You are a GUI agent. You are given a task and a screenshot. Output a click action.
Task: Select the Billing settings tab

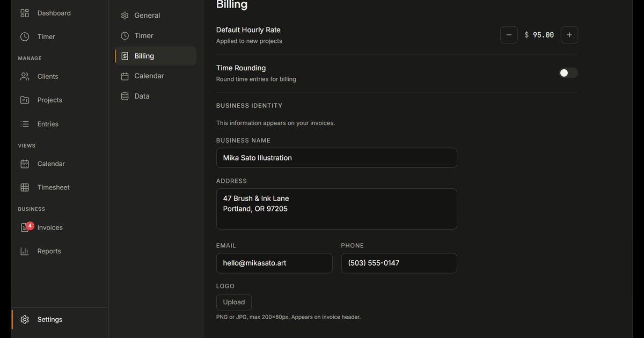[156, 56]
